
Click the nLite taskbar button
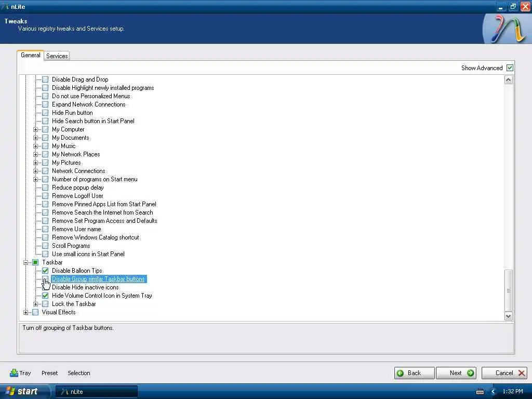click(96, 392)
